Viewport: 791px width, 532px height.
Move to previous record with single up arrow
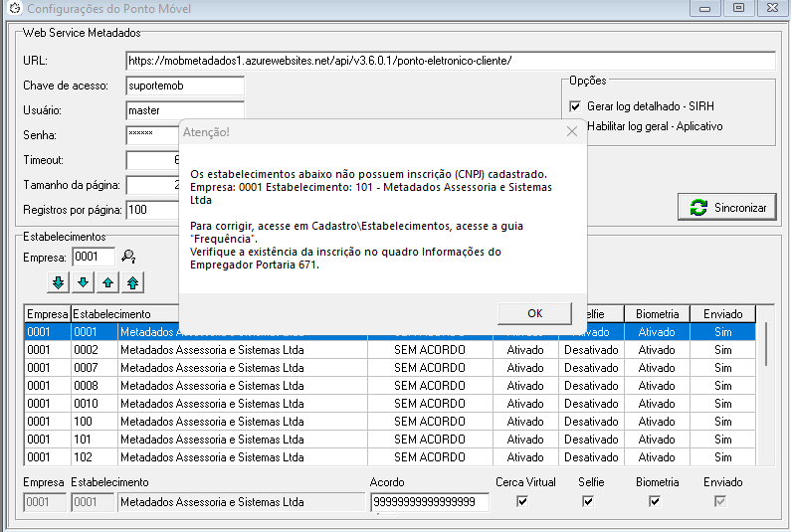point(107,283)
